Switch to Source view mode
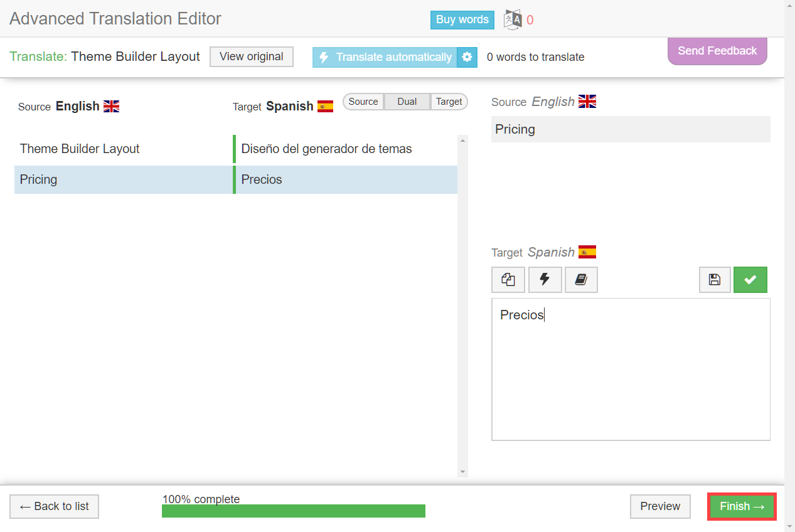The width and height of the screenshot is (795, 532). pos(363,102)
